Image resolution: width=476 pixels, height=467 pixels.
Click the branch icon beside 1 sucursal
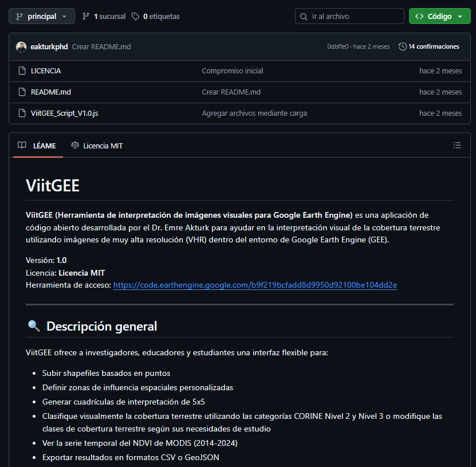click(x=86, y=16)
